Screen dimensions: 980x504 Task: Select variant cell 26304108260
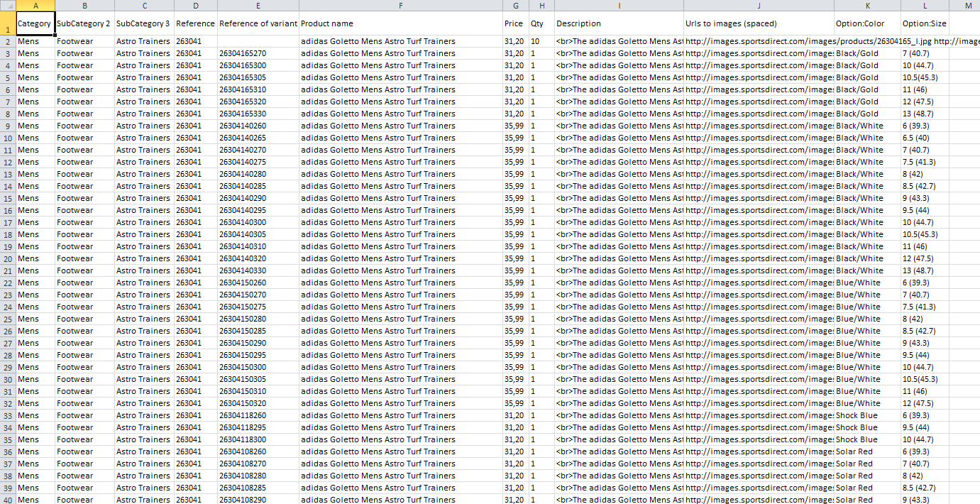click(x=258, y=452)
